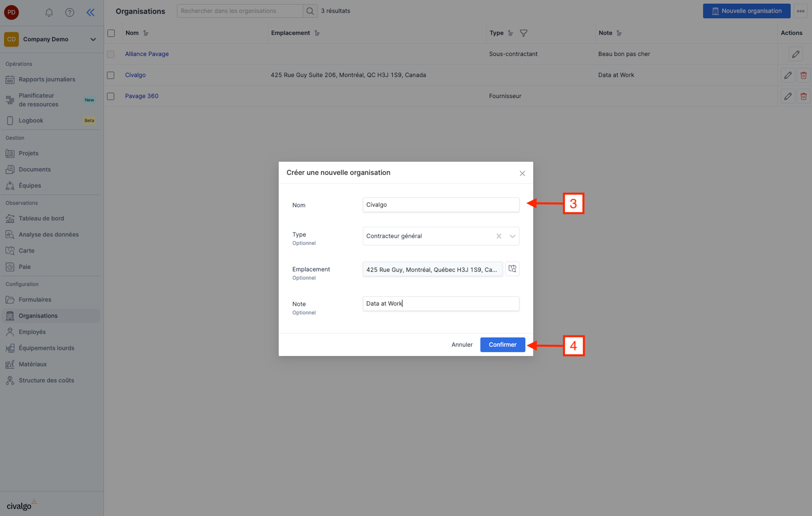The image size is (812, 516).
Task: Expand the Company Demo dropdown
Action: (93, 39)
